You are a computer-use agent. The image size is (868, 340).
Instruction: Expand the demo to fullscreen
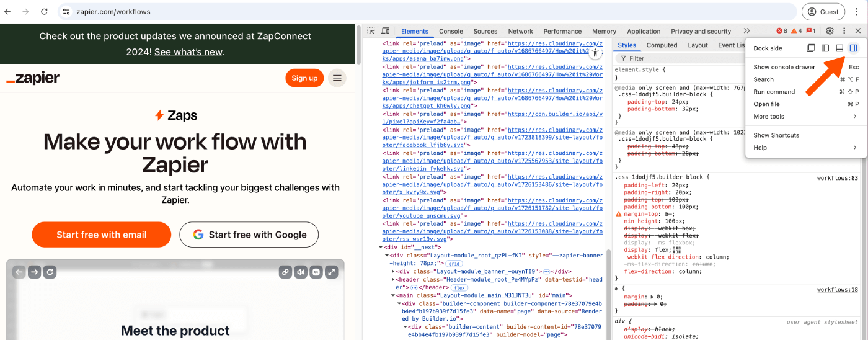(x=332, y=272)
